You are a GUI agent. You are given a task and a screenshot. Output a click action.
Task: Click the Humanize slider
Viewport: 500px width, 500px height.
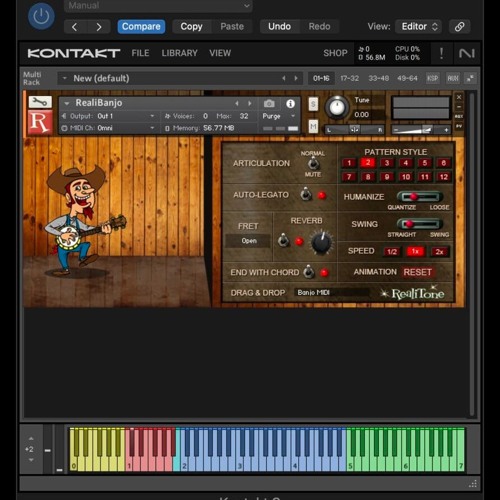point(419,197)
